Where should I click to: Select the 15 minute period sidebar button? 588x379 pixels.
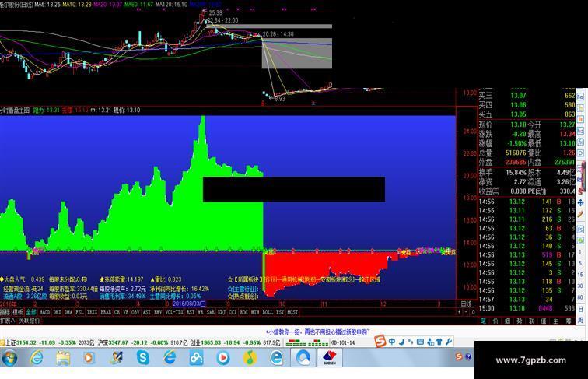pos(580,274)
